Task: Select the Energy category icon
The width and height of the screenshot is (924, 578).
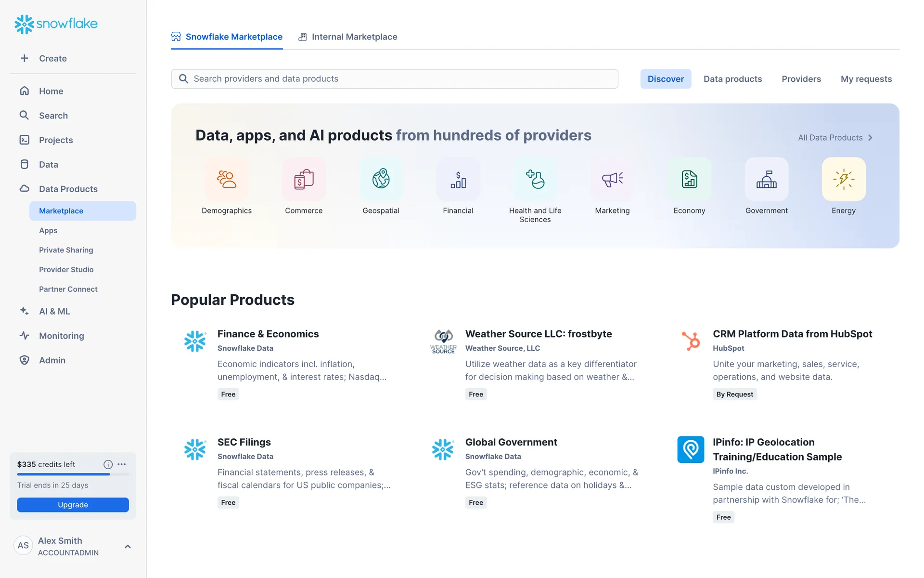Action: click(843, 179)
